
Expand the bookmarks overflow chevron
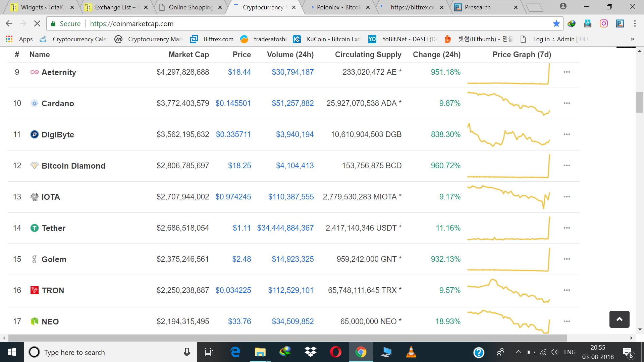coord(633,39)
